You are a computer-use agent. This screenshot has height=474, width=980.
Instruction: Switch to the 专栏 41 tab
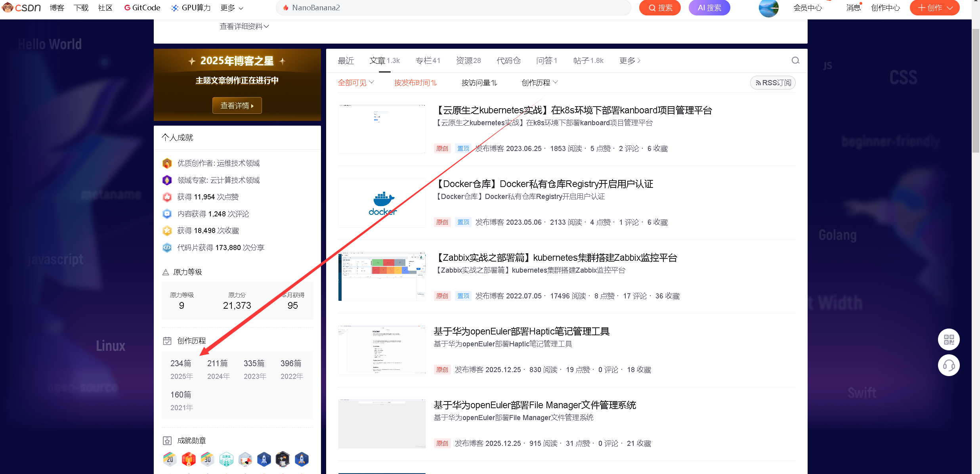tap(428, 61)
